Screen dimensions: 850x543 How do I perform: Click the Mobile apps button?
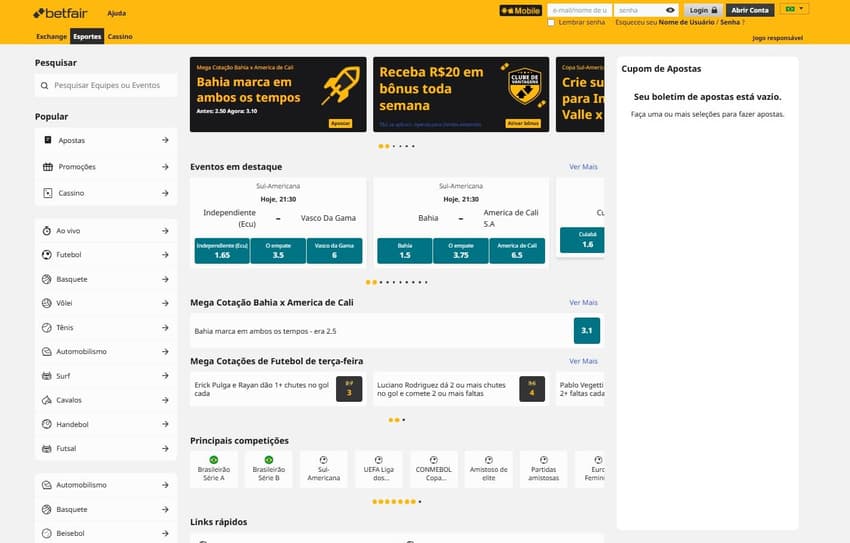click(x=520, y=10)
